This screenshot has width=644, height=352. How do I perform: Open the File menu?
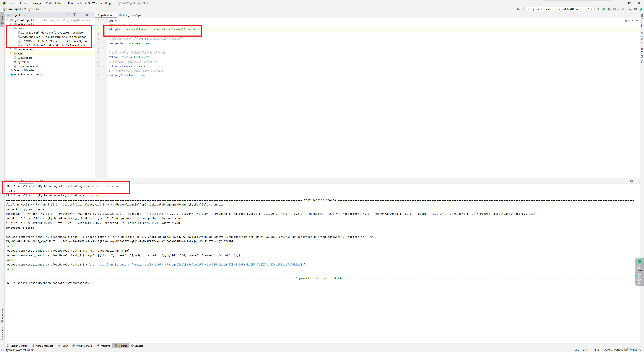pyautogui.click(x=11, y=3)
